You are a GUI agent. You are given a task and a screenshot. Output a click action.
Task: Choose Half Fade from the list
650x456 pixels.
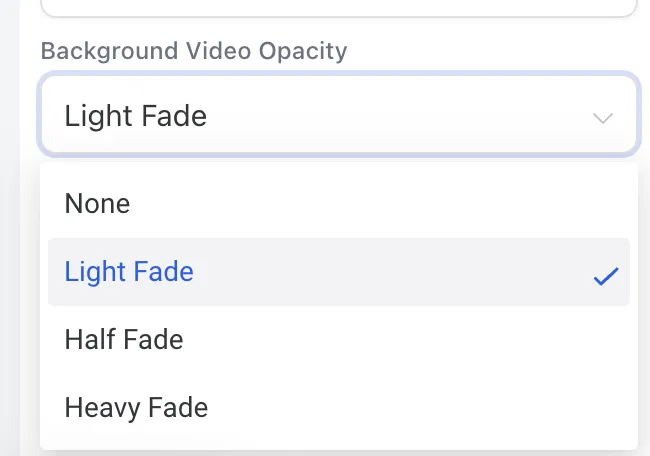point(338,340)
